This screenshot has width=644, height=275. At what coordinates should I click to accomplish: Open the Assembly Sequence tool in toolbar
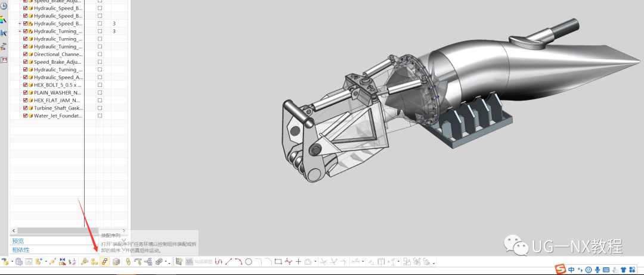point(105,261)
